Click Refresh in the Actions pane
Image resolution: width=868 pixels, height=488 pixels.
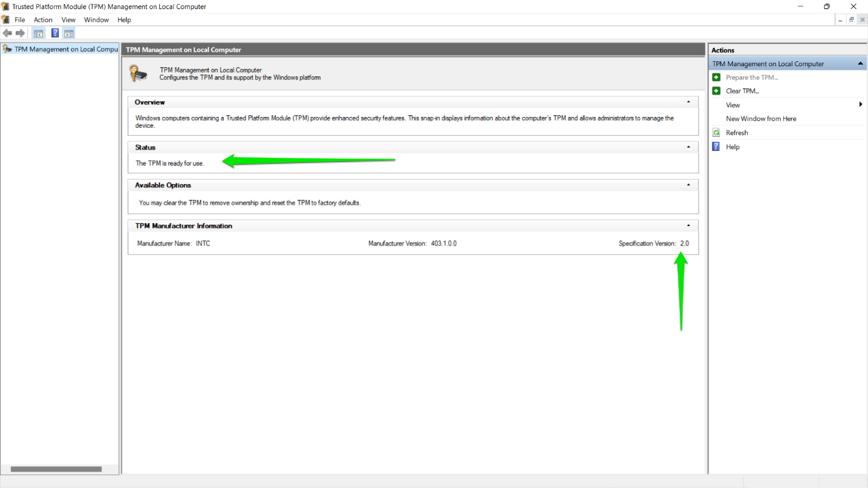[x=737, y=133]
